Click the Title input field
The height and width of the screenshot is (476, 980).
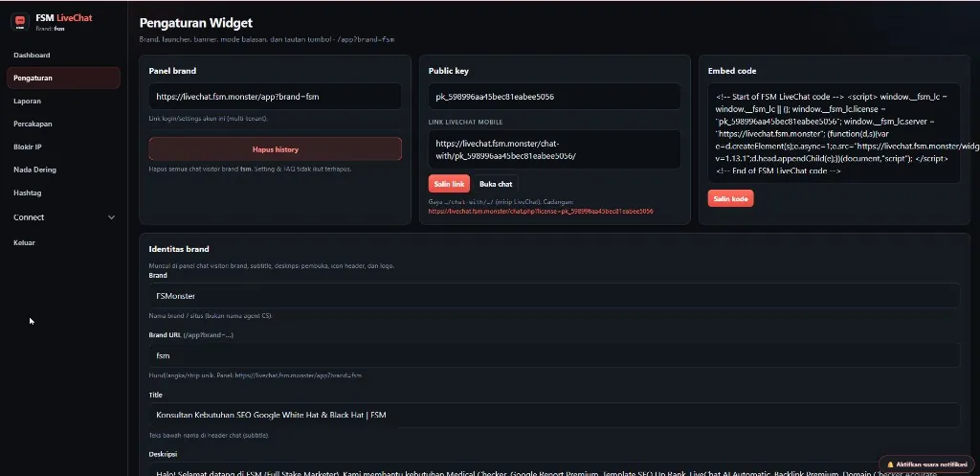point(554,415)
